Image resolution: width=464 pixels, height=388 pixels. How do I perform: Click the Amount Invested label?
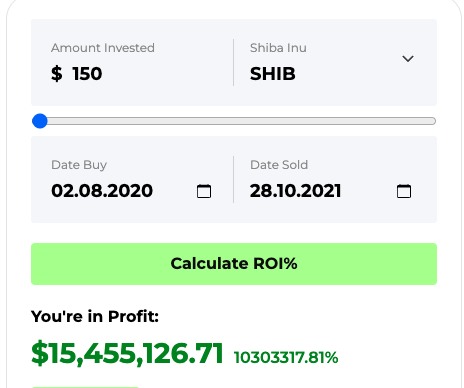click(x=103, y=48)
